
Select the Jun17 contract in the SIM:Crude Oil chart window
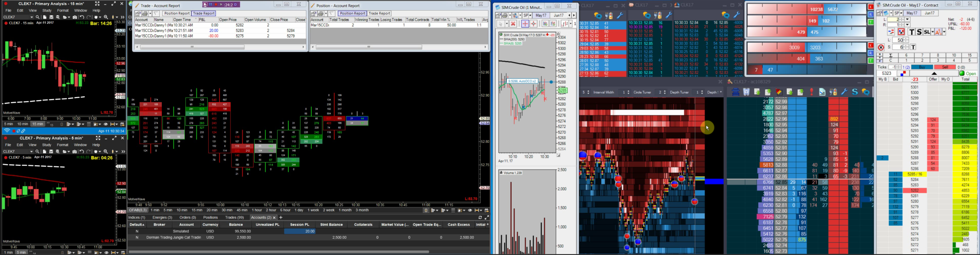click(559, 15)
